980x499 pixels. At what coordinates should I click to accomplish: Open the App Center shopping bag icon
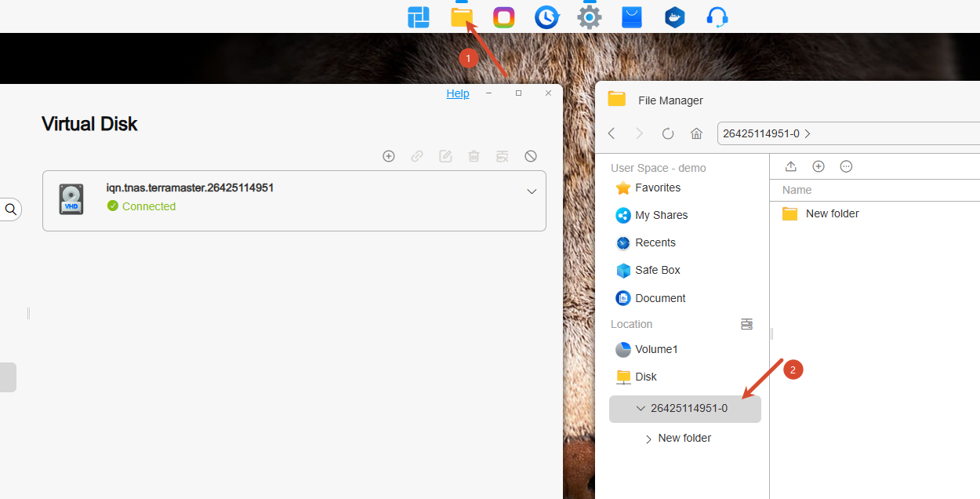[x=632, y=17]
